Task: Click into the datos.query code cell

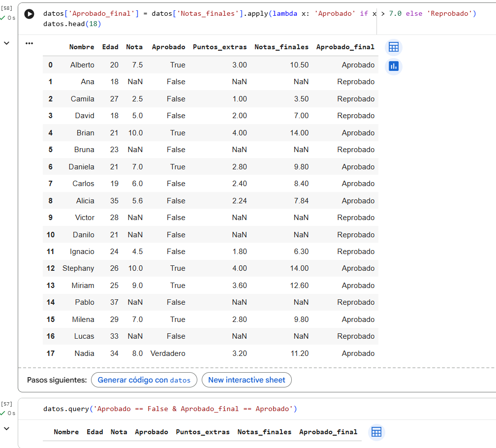Action: point(170,409)
